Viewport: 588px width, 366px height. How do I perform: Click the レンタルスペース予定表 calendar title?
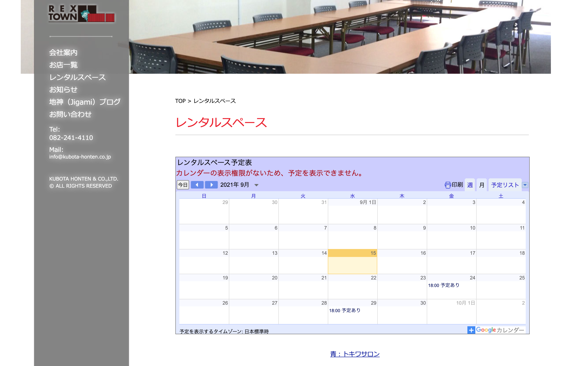click(x=214, y=162)
